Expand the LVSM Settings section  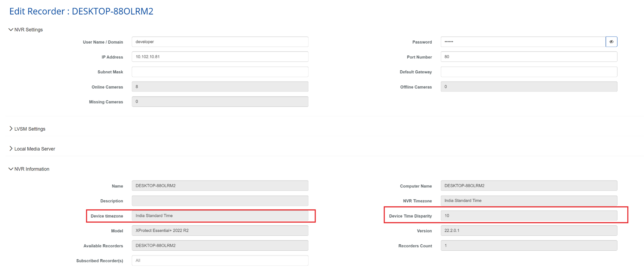pyautogui.click(x=27, y=129)
